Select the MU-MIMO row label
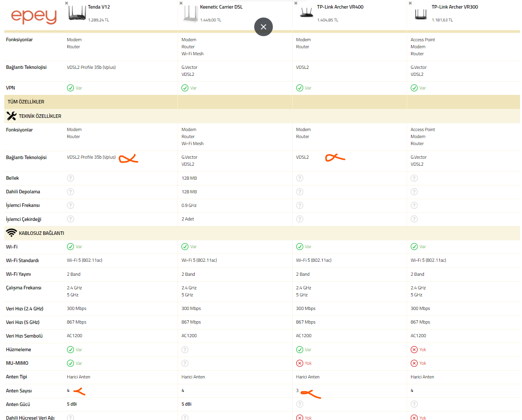The image size is (522, 420). pos(17,363)
